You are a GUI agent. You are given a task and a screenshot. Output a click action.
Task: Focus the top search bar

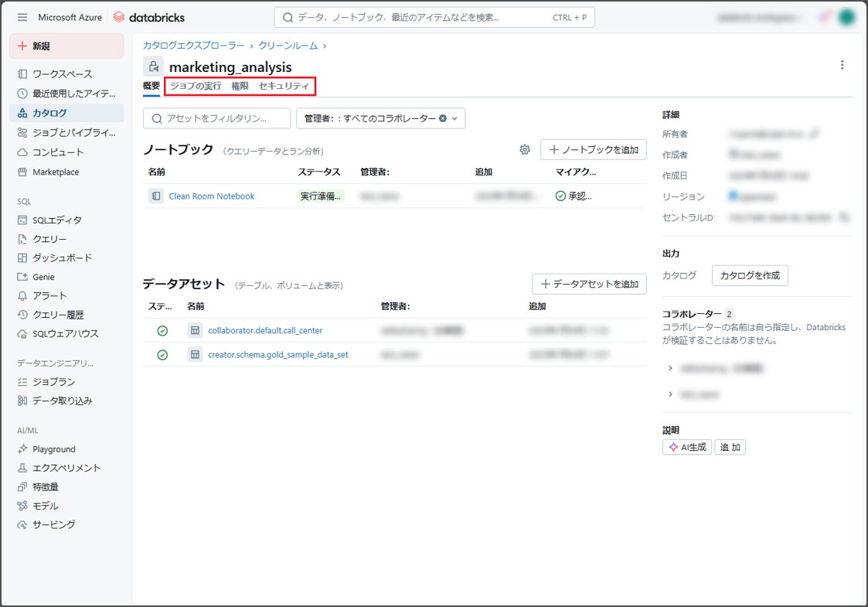434,17
